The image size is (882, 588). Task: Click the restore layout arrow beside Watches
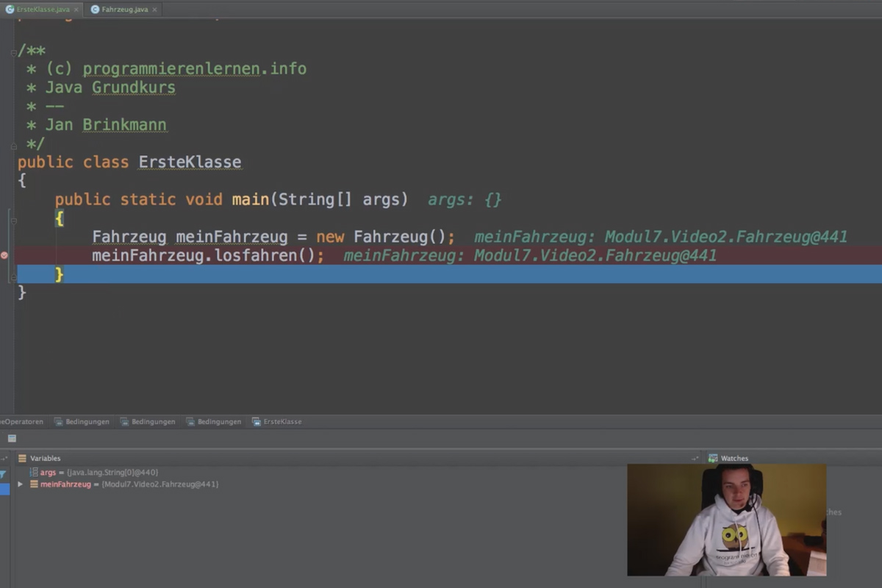point(695,458)
